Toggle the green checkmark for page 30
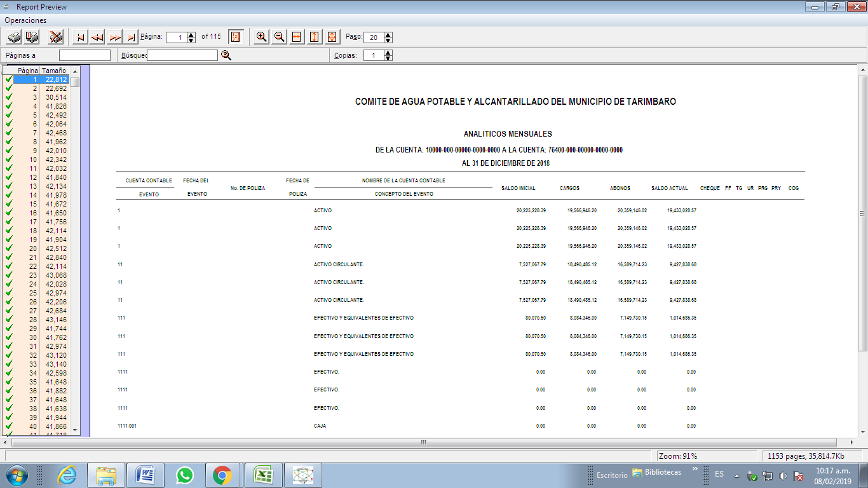Image resolution: width=868 pixels, height=488 pixels. [x=8, y=337]
